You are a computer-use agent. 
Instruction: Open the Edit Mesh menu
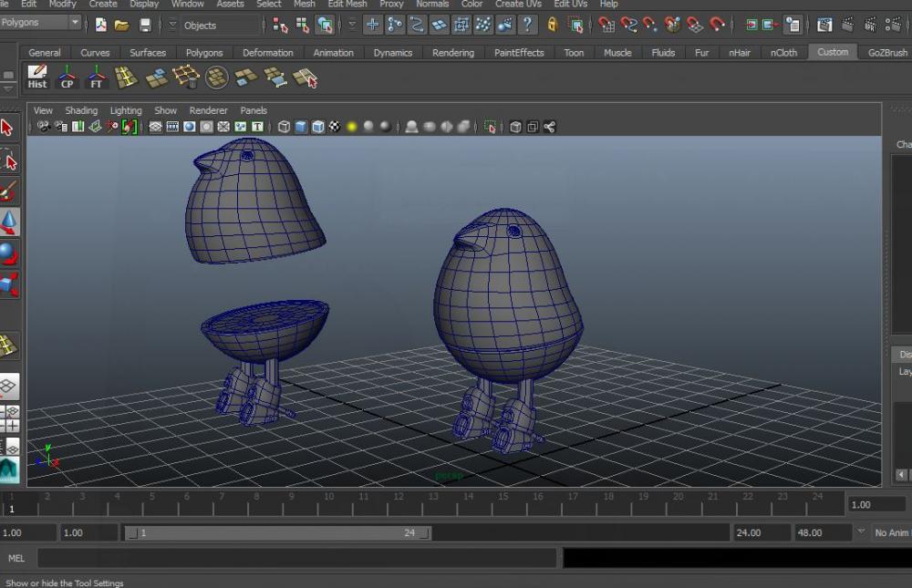(347, 4)
